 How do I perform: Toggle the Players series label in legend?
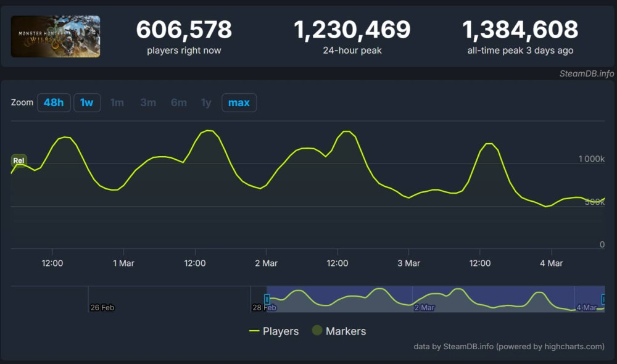point(281,331)
